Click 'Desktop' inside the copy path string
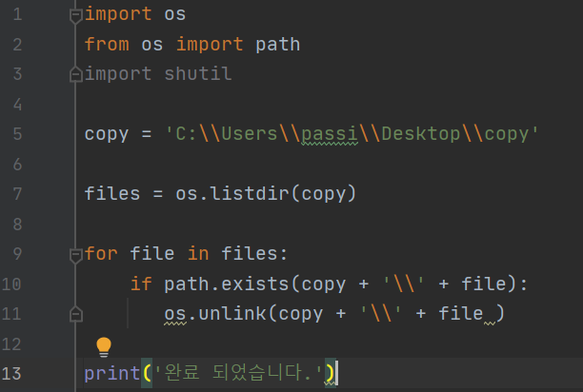This screenshot has width=583, height=392. coord(421,133)
